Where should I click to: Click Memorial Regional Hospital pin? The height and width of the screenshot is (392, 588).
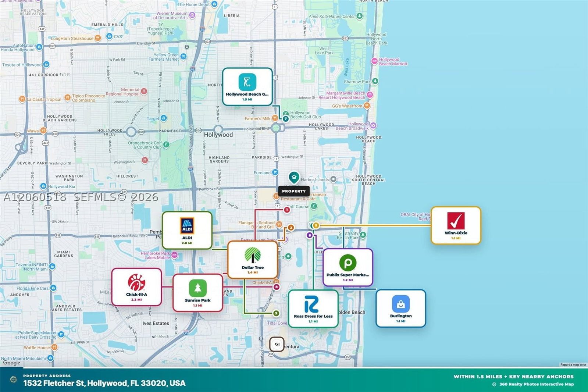tap(144, 91)
